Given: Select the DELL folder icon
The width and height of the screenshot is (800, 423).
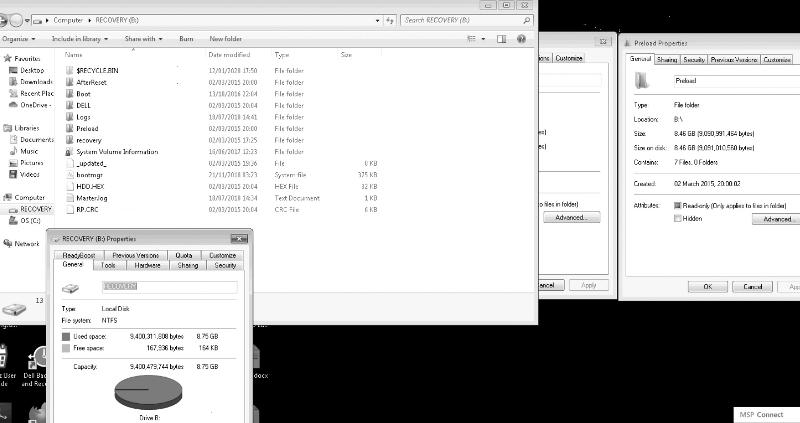Looking at the screenshot, I should tap(70, 105).
